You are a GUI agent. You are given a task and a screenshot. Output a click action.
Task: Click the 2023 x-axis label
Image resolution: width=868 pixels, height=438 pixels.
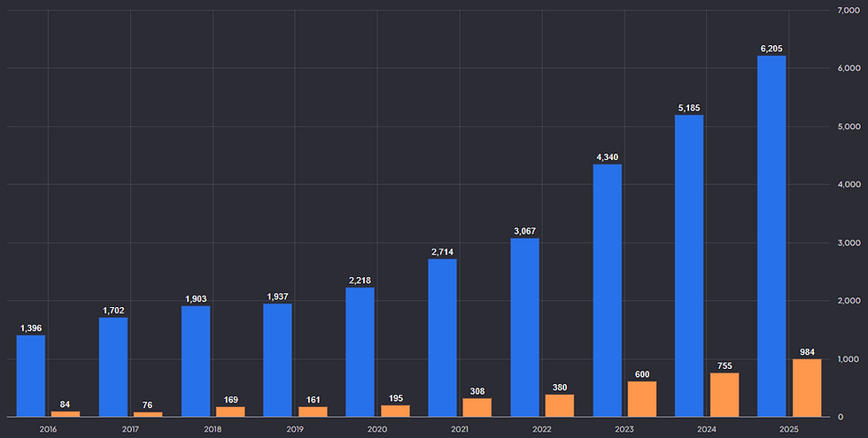[x=624, y=429]
